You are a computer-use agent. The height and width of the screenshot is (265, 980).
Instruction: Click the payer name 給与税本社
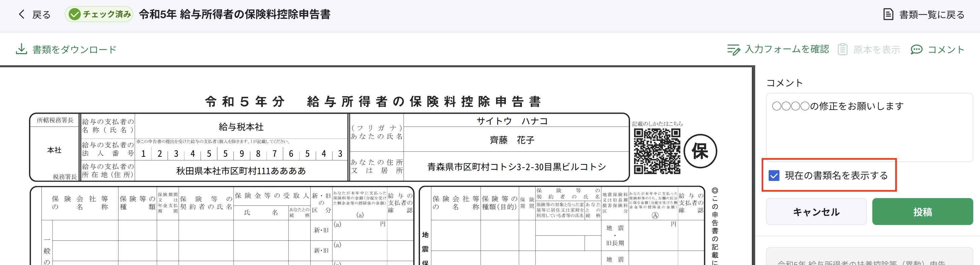point(241,126)
